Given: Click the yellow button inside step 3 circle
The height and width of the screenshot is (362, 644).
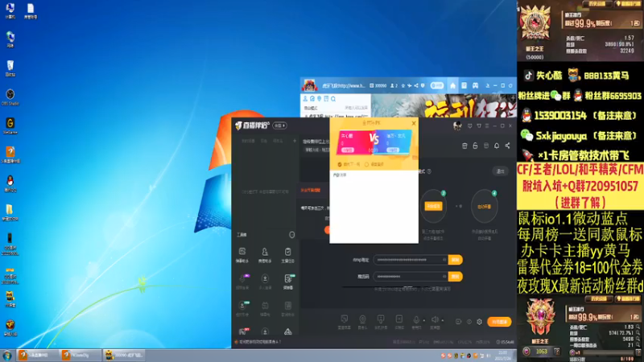Looking at the screenshot, I should pos(433,206).
